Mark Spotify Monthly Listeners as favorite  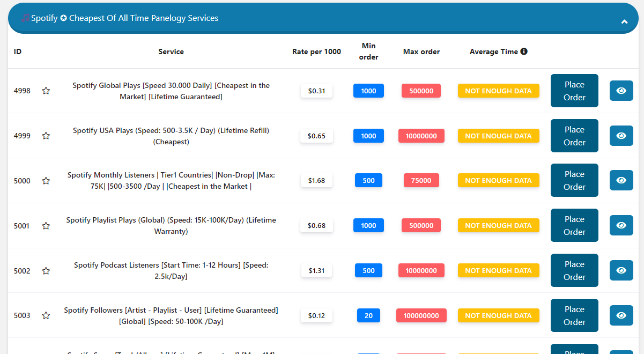[x=46, y=181]
